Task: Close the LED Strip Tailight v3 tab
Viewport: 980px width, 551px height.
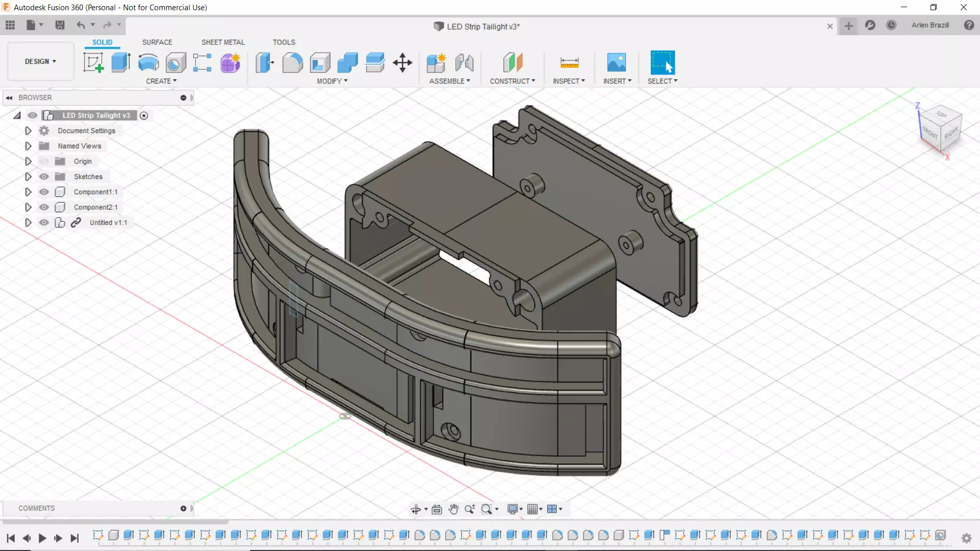Action: click(830, 26)
